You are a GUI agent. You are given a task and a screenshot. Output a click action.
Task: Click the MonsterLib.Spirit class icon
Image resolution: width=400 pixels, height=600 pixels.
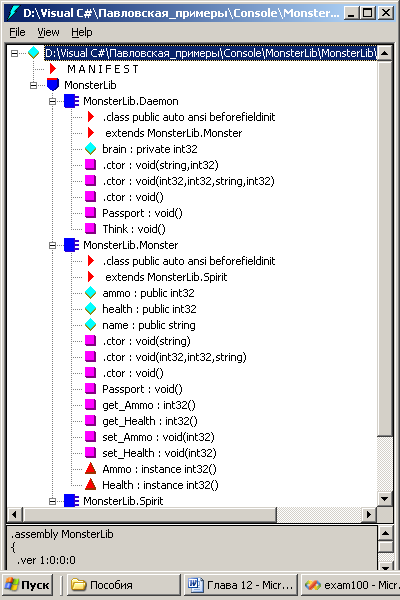click(72, 501)
